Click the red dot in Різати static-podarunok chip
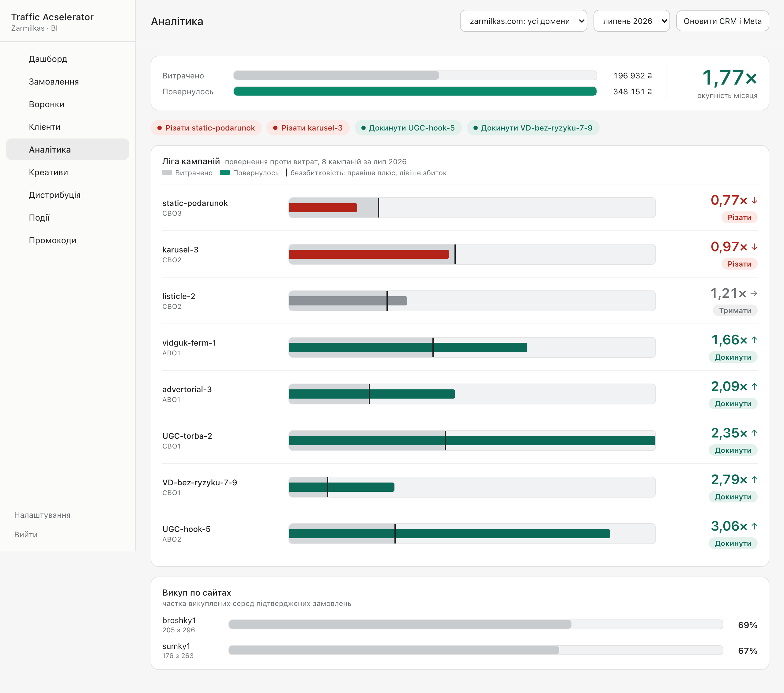This screenshot has width=784, height=693. 159,128
